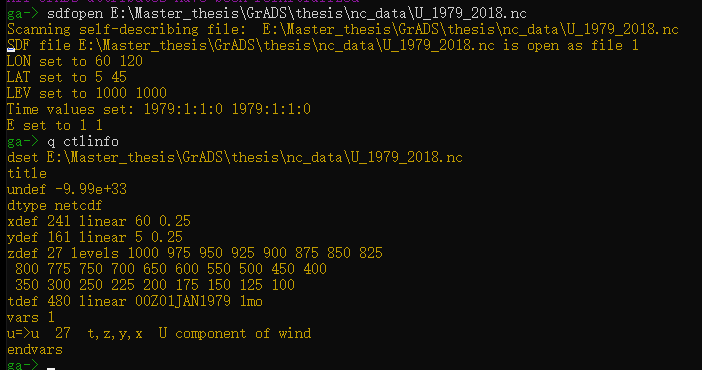Click the 'U component of wind' variable line
The height and width of the screenshot is (370, 702).
tap(159, 334)
